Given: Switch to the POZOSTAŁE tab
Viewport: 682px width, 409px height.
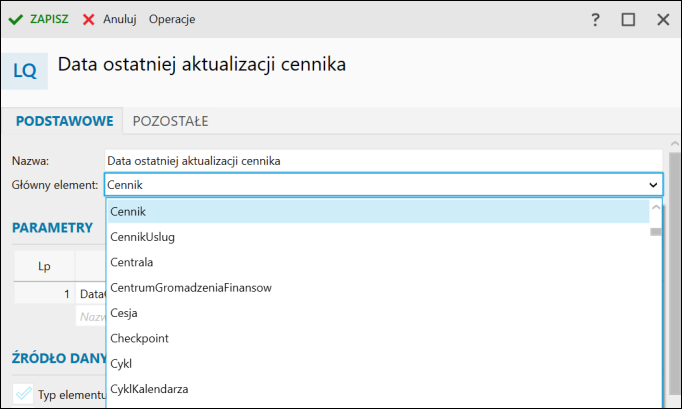Looking at the screenshot, I should pos(170,121).
